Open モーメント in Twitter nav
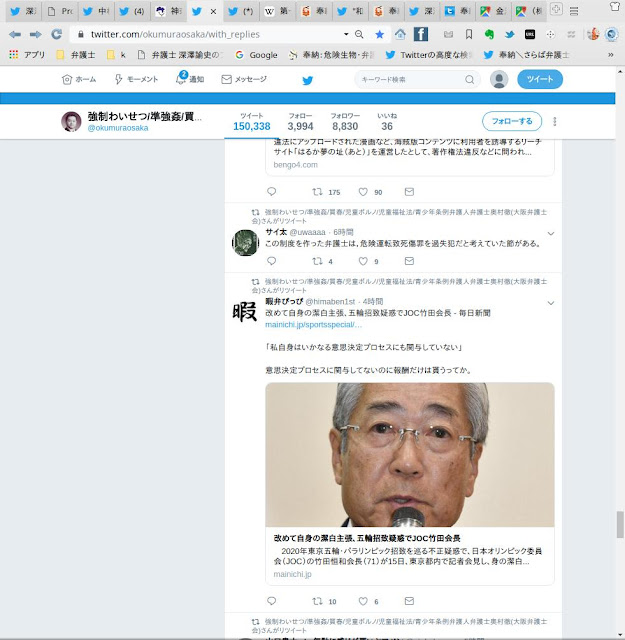The width and height of the screenshot is (625, 640). tap(136, 79)
